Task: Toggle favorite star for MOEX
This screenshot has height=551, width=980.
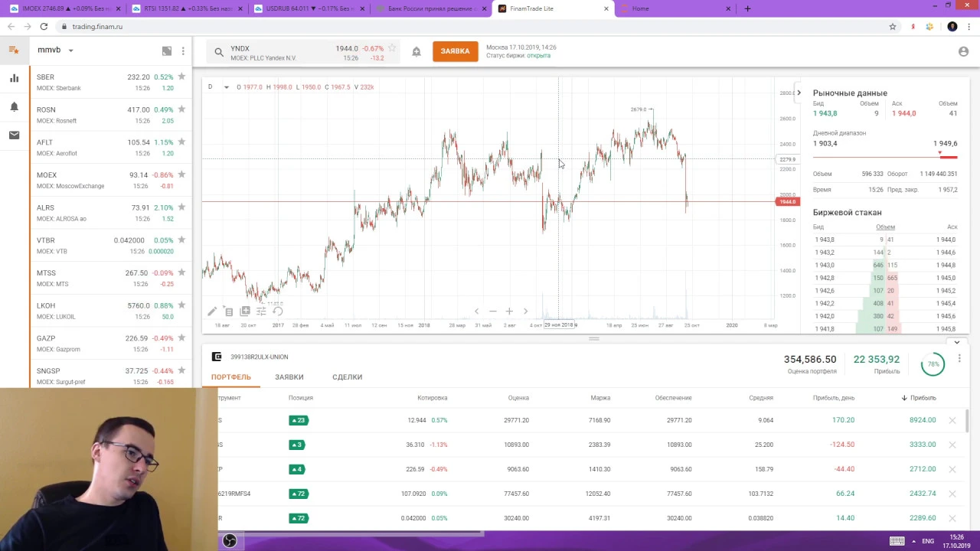Action: coord(181,174)
